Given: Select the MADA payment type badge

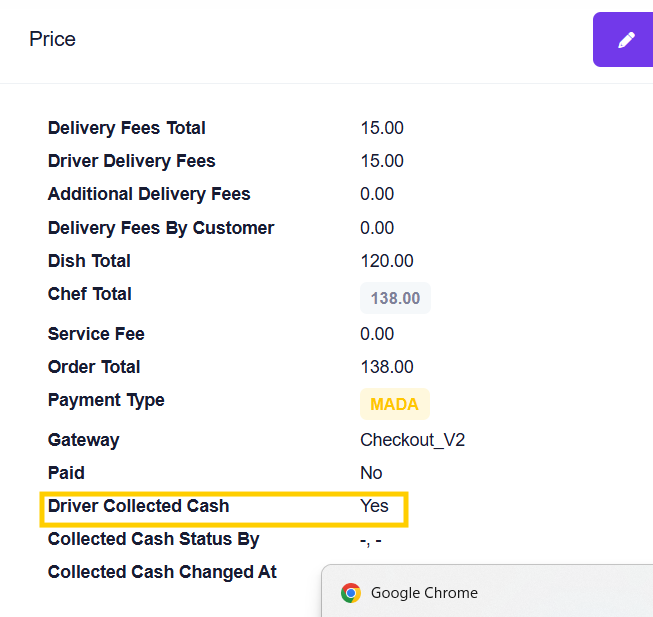Looking at the screenshot, I should point(394,404).
